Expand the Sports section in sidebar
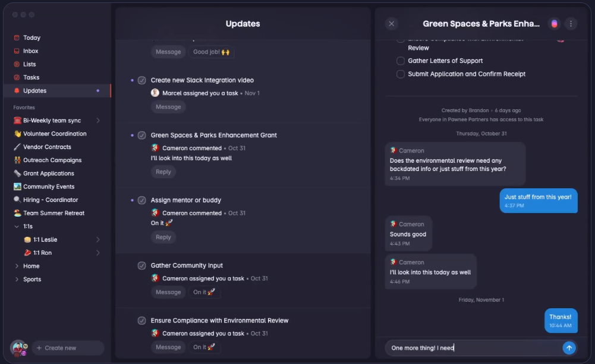The image size is (595, 364). [x=17, y=279]
